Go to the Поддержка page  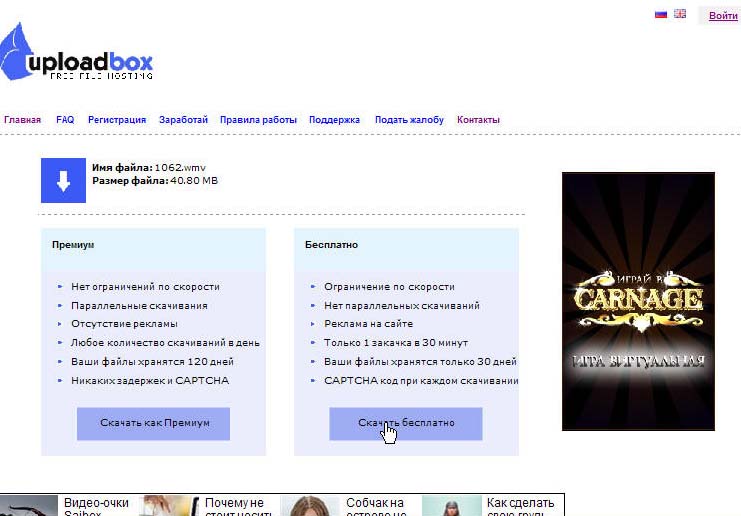pos(334,120)
